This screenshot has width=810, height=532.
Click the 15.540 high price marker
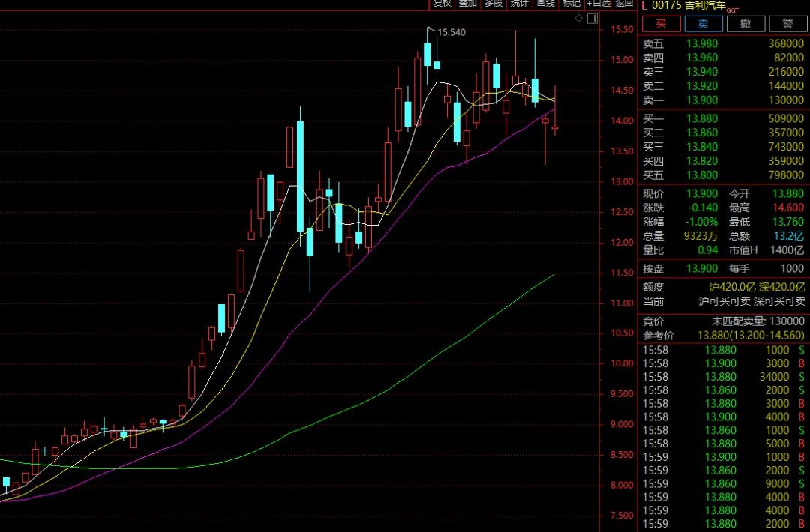pos(450,32)
